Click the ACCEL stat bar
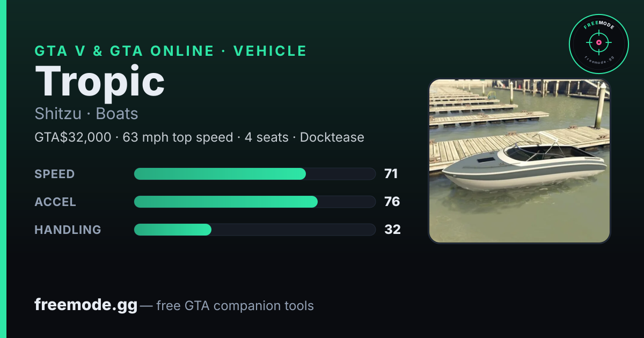Screen dimensions: 644x338 pyautogui.click(x=254, y=202)
